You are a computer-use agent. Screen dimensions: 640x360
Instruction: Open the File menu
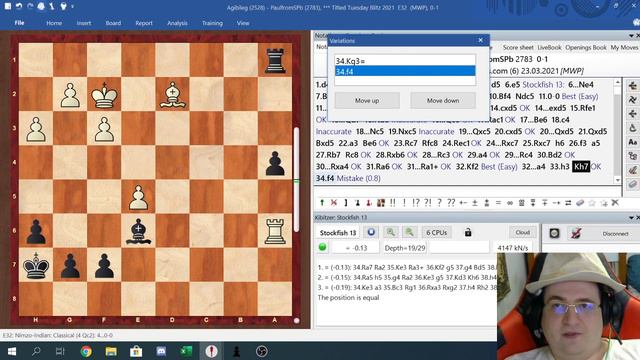point(19,23)
